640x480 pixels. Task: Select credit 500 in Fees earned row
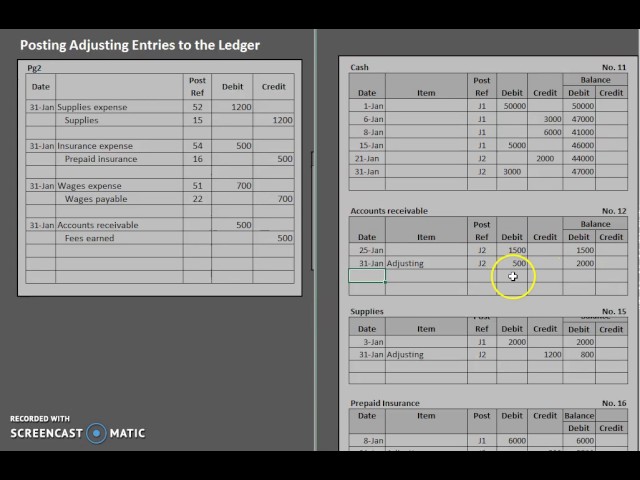tap(273, 238)
